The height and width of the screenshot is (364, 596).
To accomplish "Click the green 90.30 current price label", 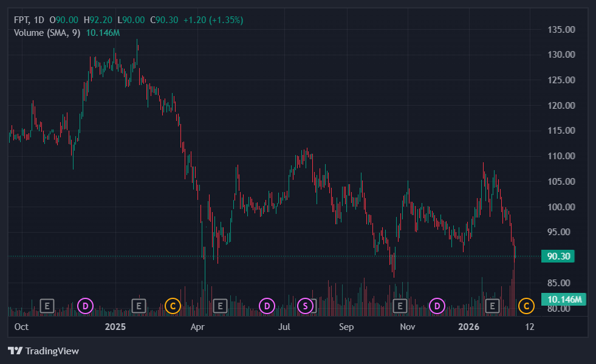I will tap(558, 256).
